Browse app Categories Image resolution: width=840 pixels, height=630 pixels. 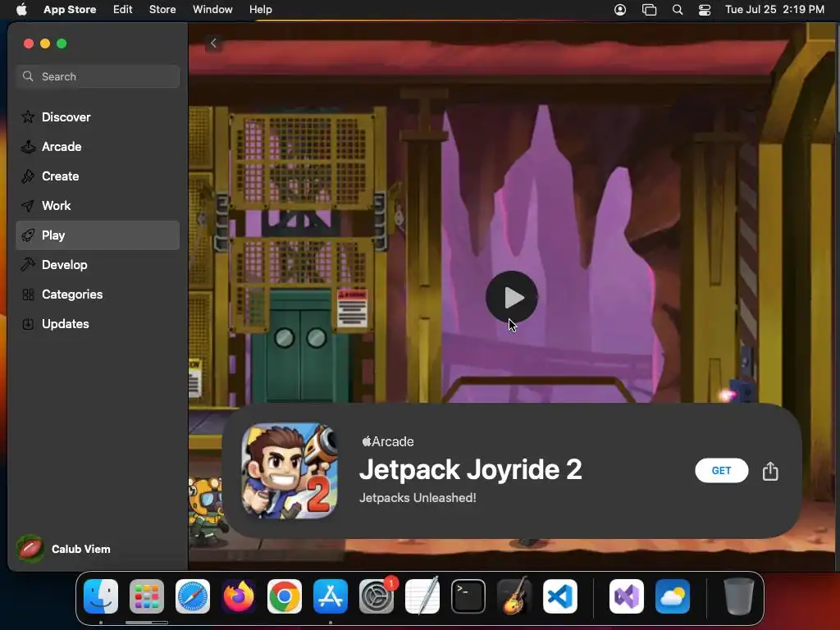[98, 294]
